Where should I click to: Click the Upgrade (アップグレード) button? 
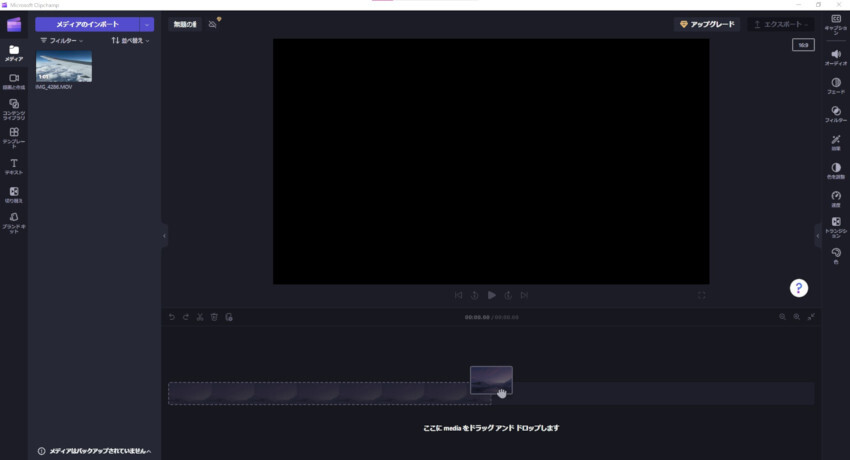click(x=706, y=24)
